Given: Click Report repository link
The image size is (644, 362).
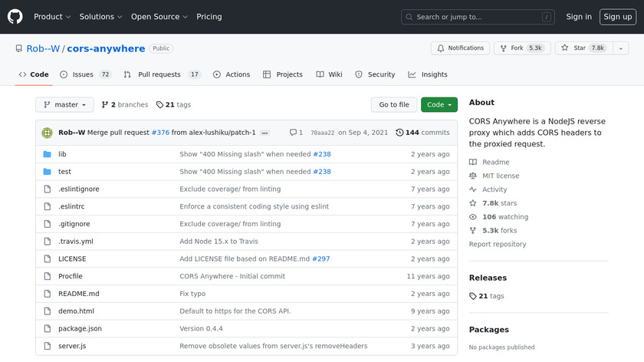Looking at the screenshot, I should pos(498,244).
